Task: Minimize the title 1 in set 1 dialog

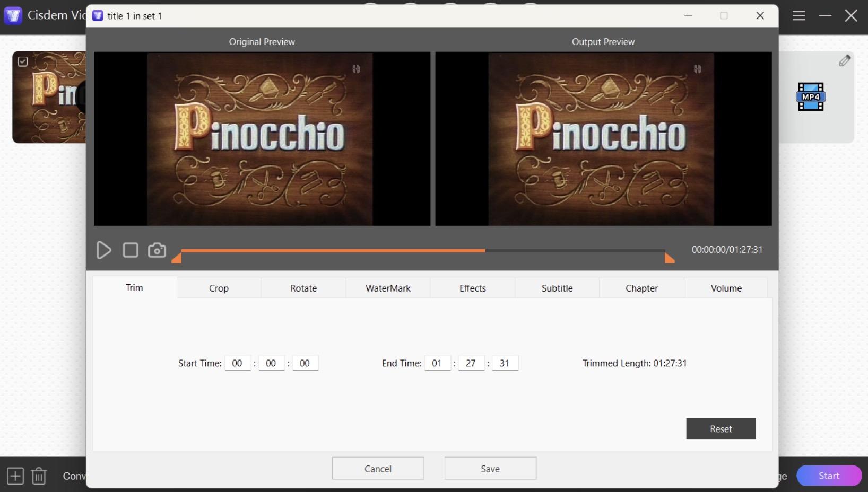Action: tap(688, 16)
